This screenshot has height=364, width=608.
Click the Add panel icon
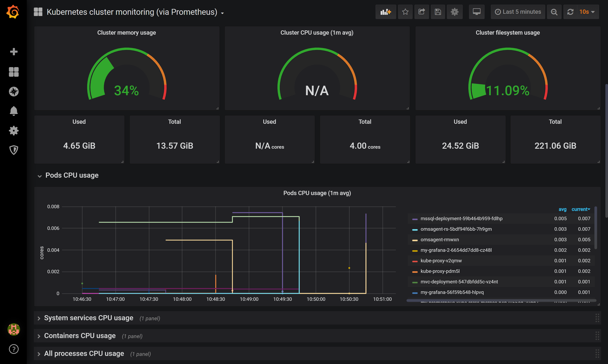pos(386,12)
